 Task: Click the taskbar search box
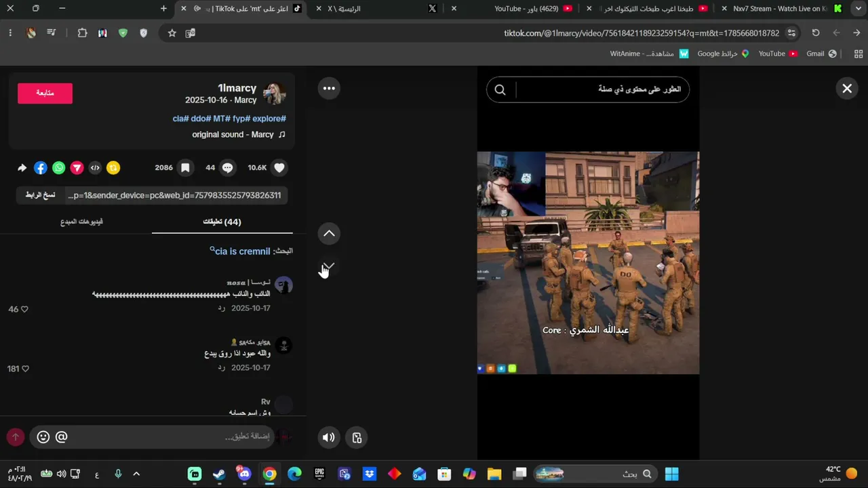[595, 474]
